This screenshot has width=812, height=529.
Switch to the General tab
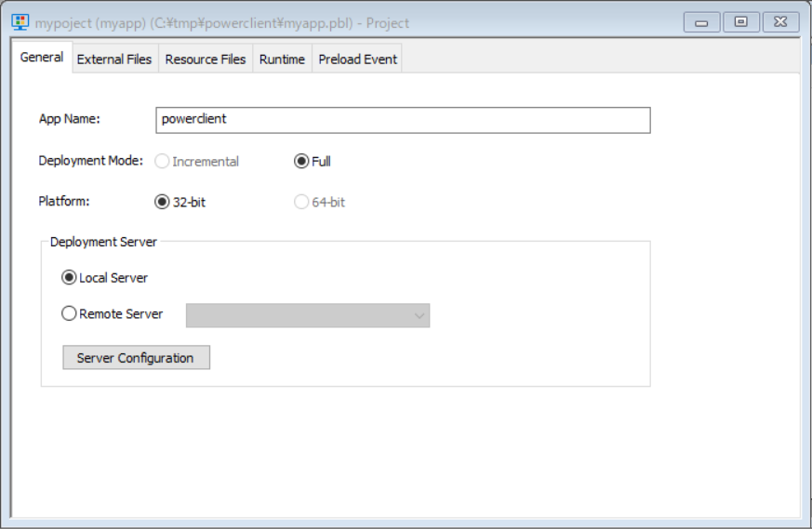42,58
